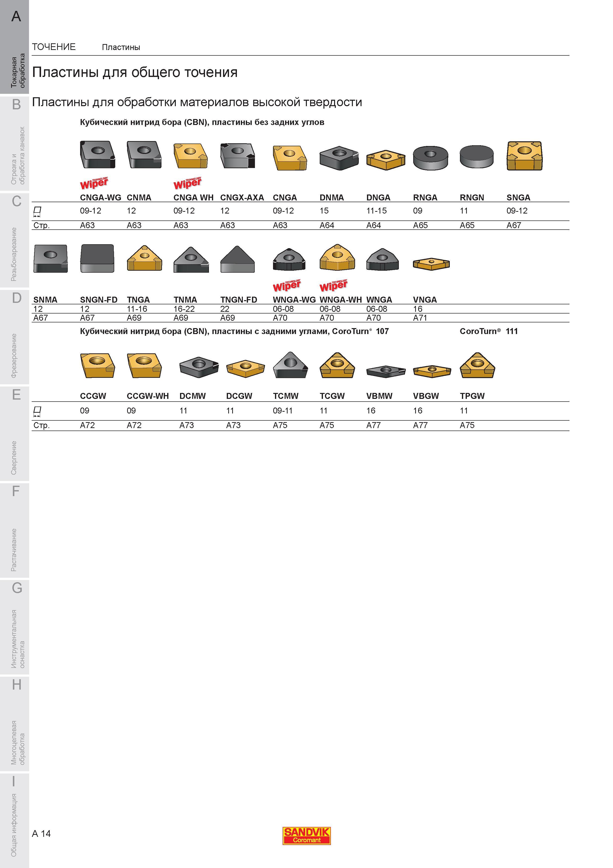Screen dimensions: 613x868
Task: Open page A63 under CNGA-WG
Action: pos(87,225)
